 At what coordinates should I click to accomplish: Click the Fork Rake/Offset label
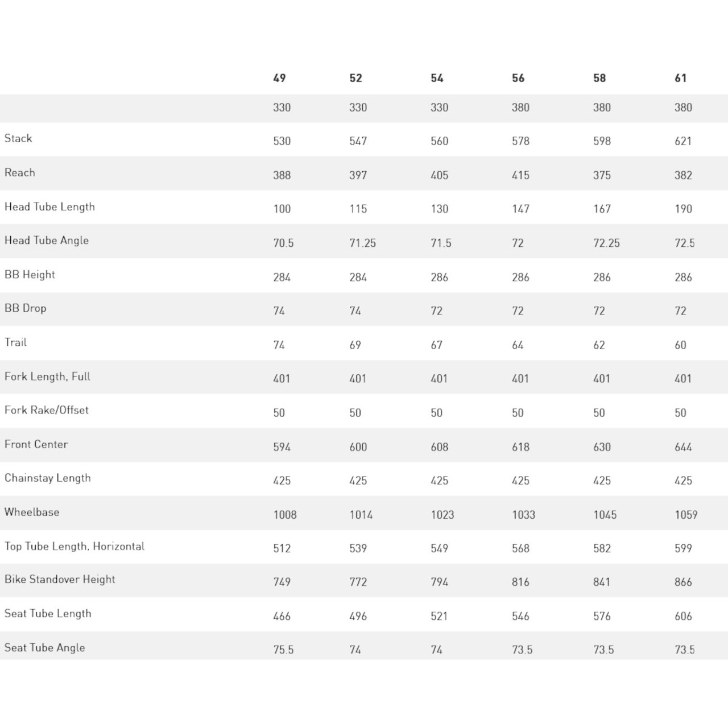click(x=47, y=410)
